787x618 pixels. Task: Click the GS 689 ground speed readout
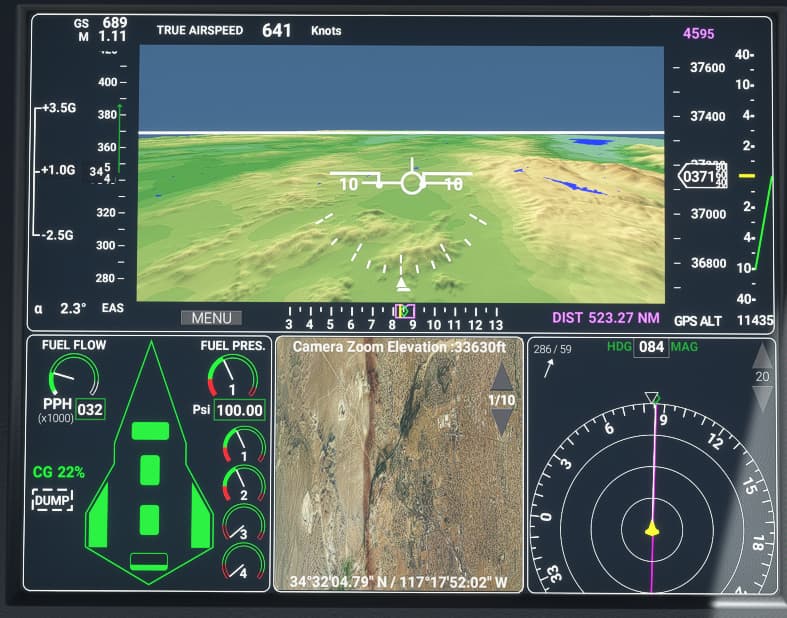pos(100,23)
